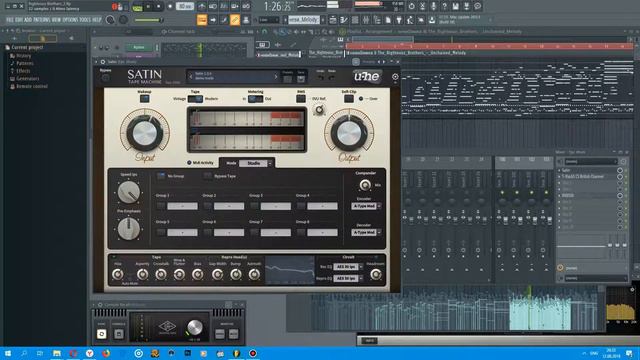Click the u-he logo badge
The width and height of the screenshot is (640, 360).
click(367, 76)
